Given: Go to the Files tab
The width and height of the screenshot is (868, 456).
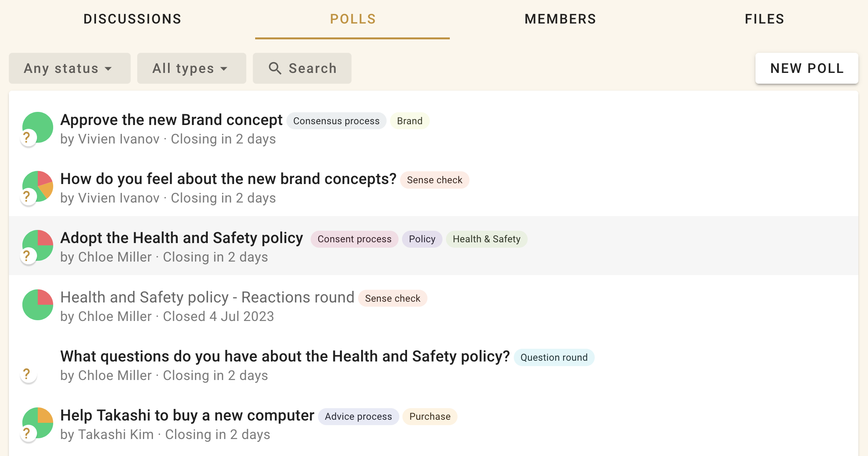Looking at the screenshot, I should pyautogui.click(x=764, y=19).
